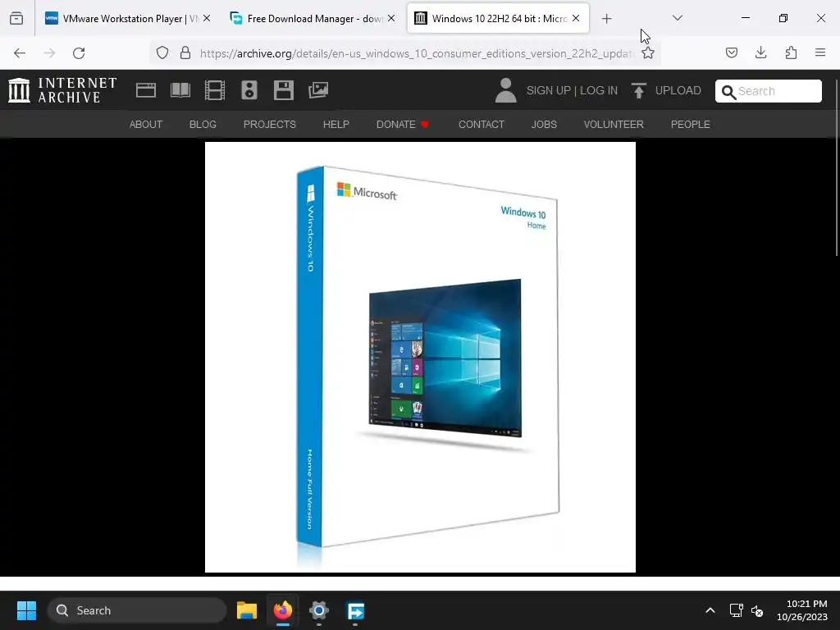Click the page vertical scrollbar thumb
The width and height of the screenshot is (840, 630).
point(836,167)
